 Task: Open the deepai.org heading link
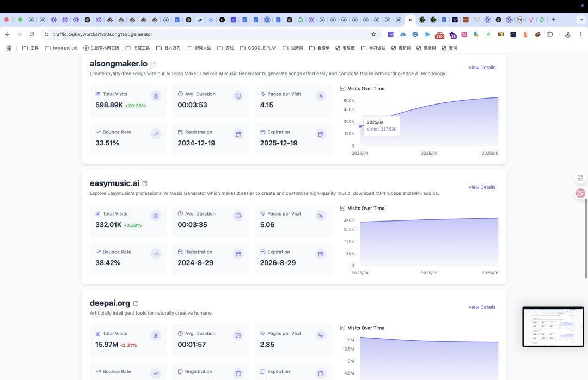pos(110,303)
